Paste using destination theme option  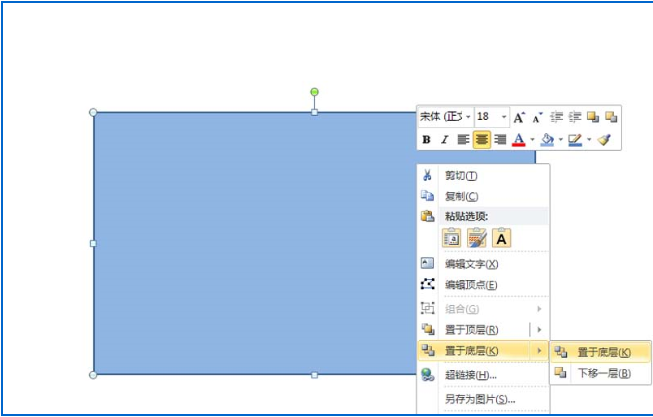point(451,238)
